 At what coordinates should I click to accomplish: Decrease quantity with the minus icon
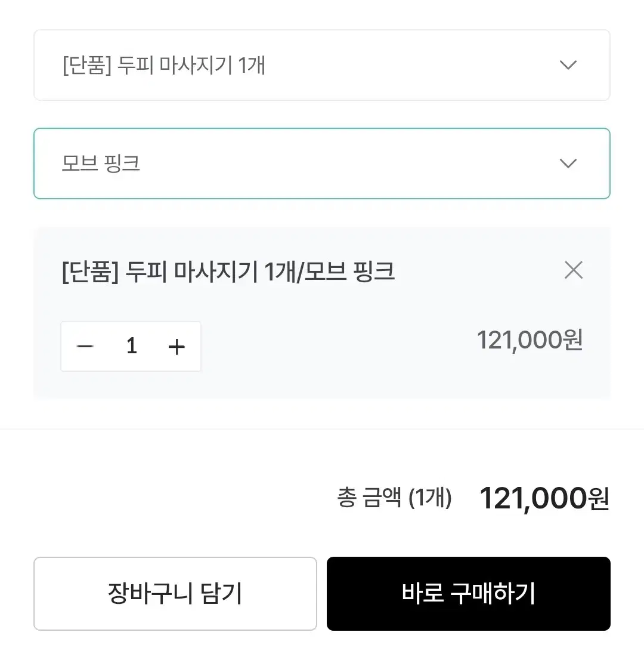click(x=85, y=347)
